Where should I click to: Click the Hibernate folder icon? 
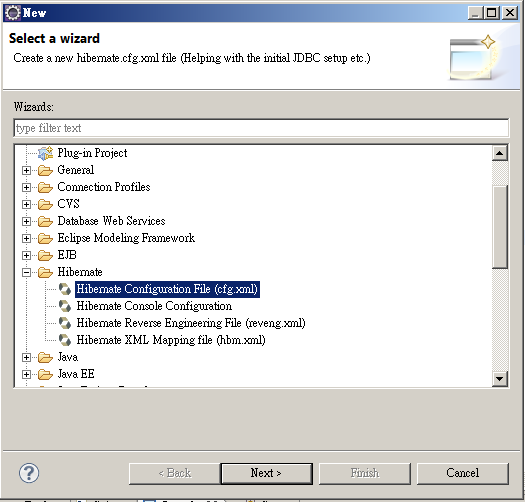[45, 272]
